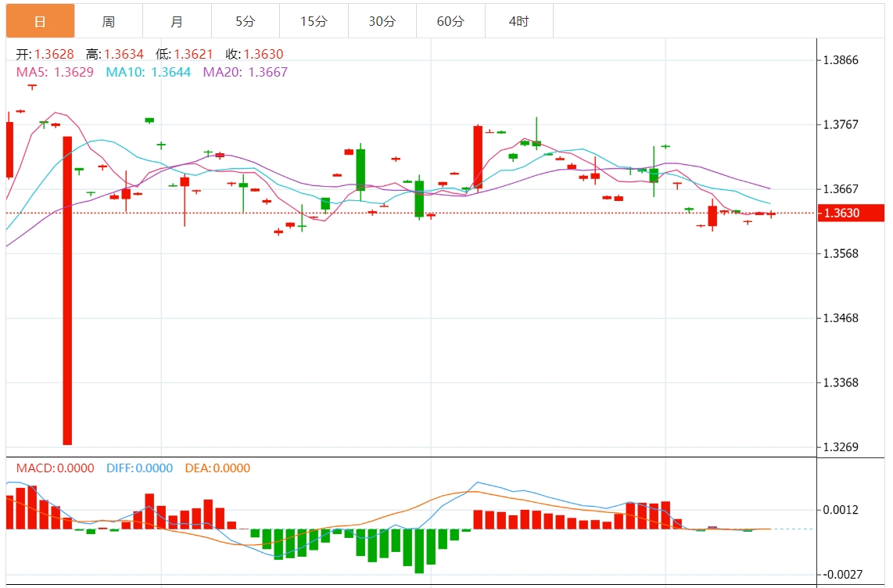Click the 1.3269 price axis label
The height and width of the screenshot is (588, 893).
[841, 446]
